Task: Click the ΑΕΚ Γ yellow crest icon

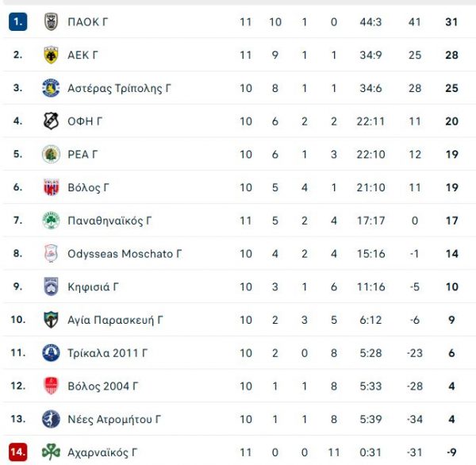Action: coord(51,55)
